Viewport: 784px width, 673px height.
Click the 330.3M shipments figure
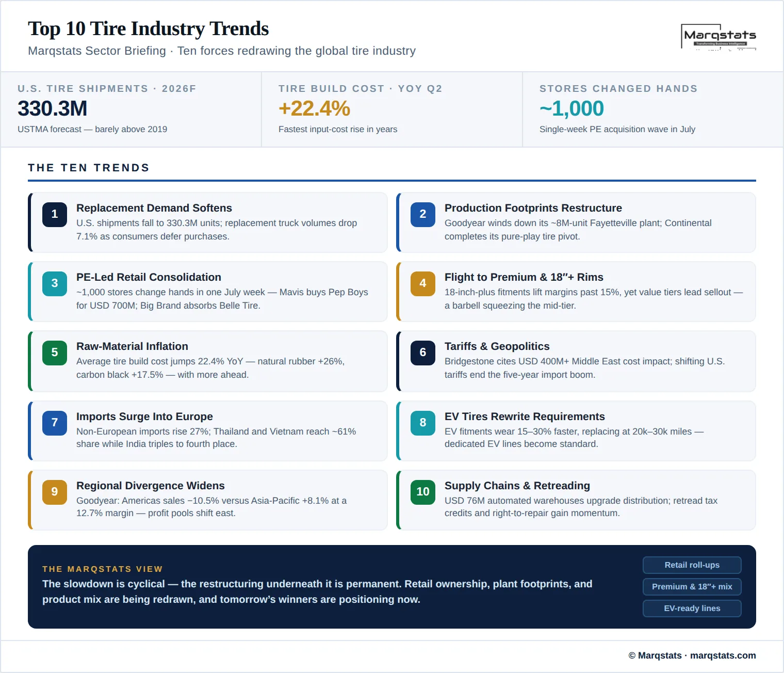click(x=53, y=108)
